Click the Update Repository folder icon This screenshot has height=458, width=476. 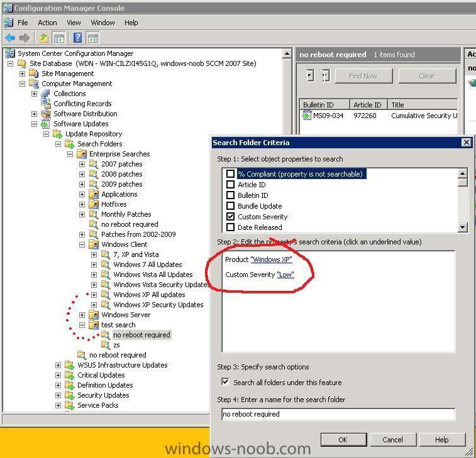[57, 133]
